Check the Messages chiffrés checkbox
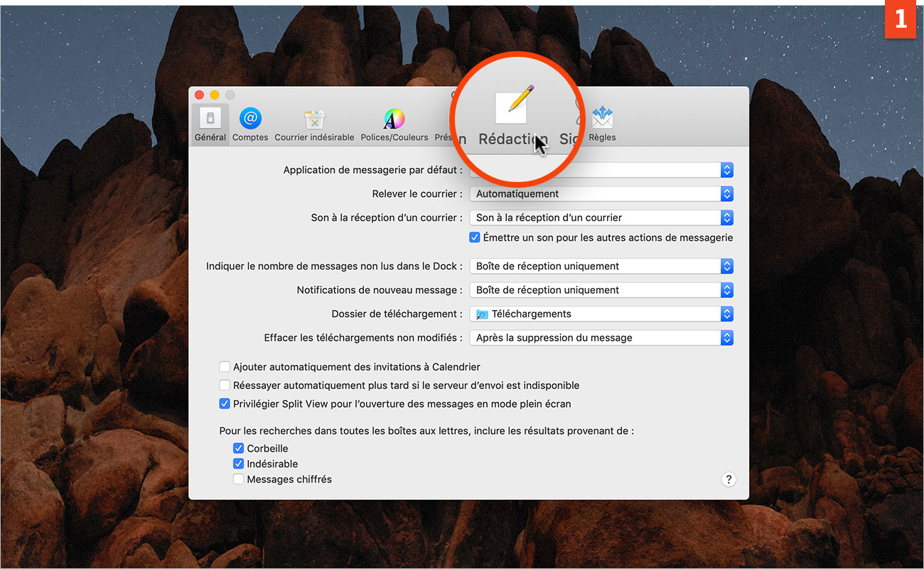 [x=239, y=479]
